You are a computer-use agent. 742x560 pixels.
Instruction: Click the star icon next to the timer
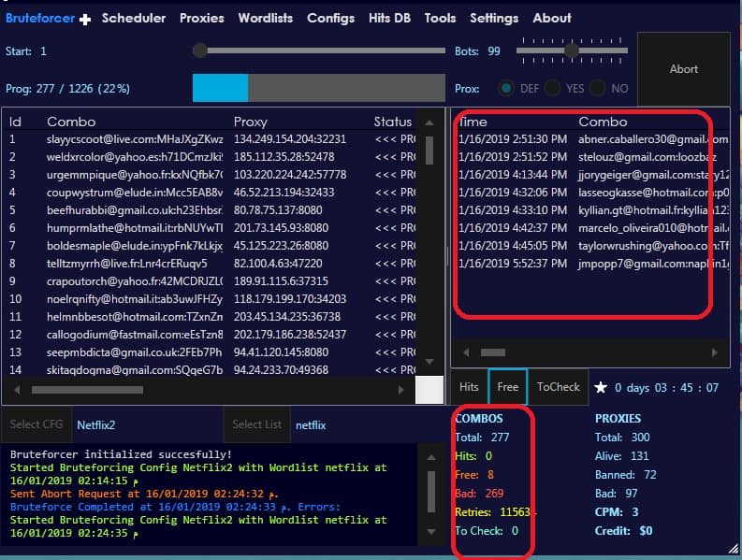coord(601,388)
